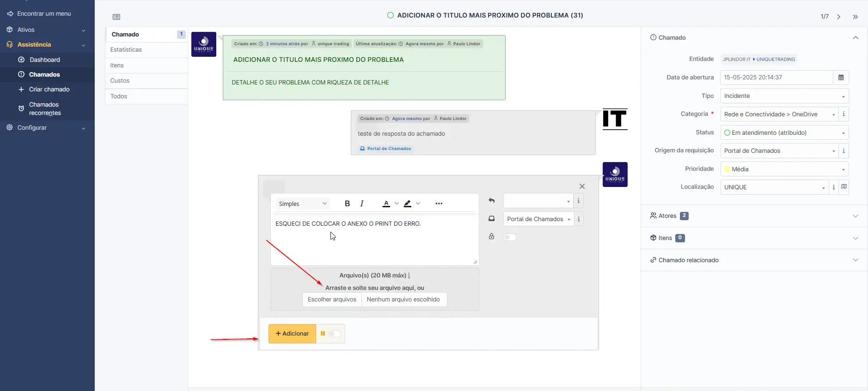Image resolution: width=868 pixels, height=391 pixels.
Task: Open the Simples paragraph style dropdown
Action: coord(302,204)
